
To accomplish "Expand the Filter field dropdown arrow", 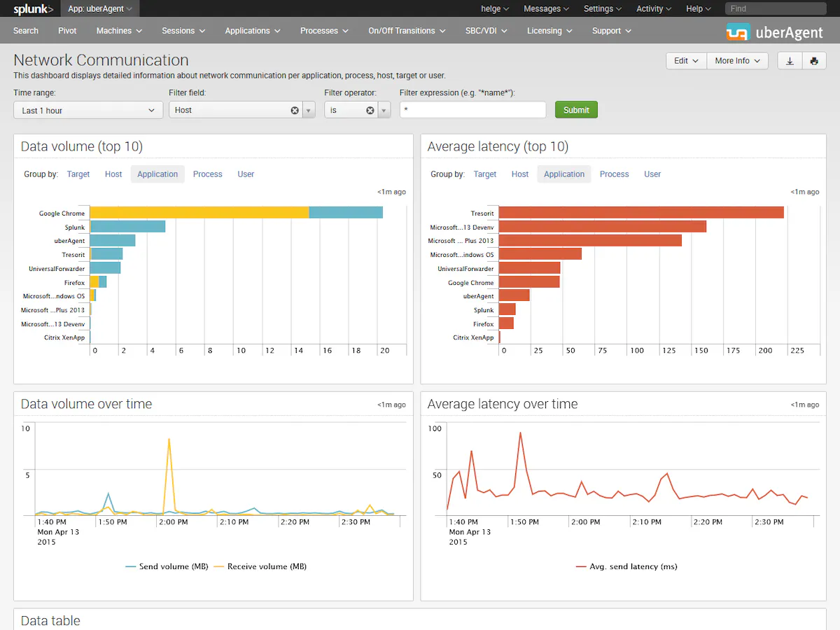I will tap(309, 110).
